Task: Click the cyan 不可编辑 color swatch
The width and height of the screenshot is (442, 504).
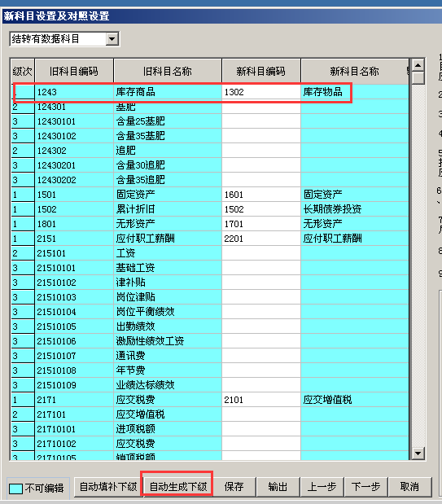Action: tap(15, 489)
